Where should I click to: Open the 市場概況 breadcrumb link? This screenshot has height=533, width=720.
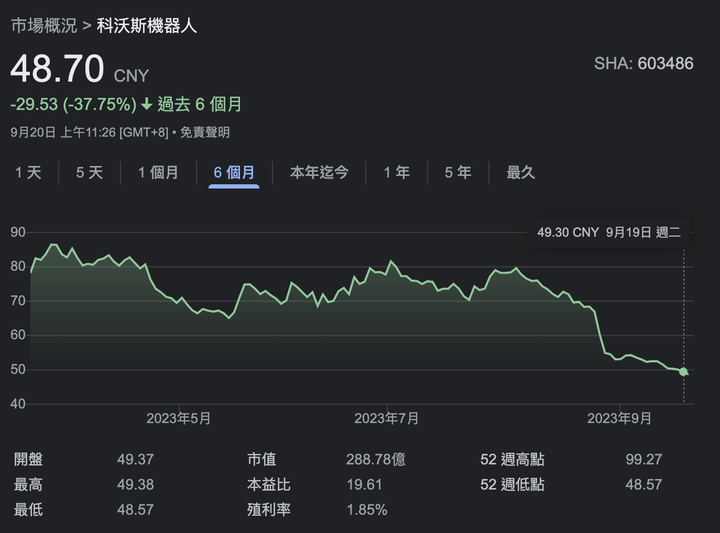pos(44,26)
